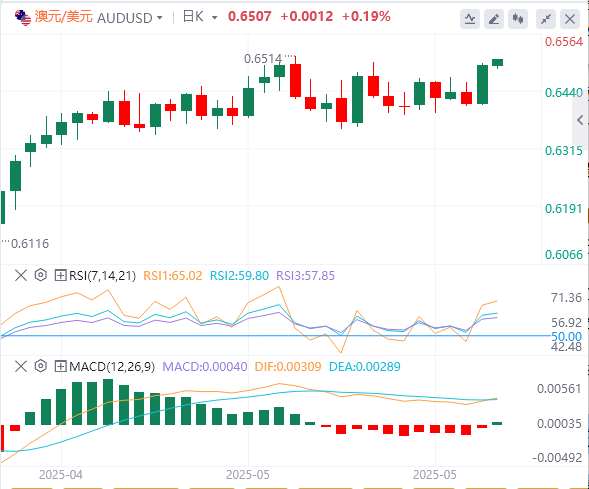The height and width of the screenshot is (489, 589).
Task: Open the indicator line chart tool icon
Action: point(470,18)
